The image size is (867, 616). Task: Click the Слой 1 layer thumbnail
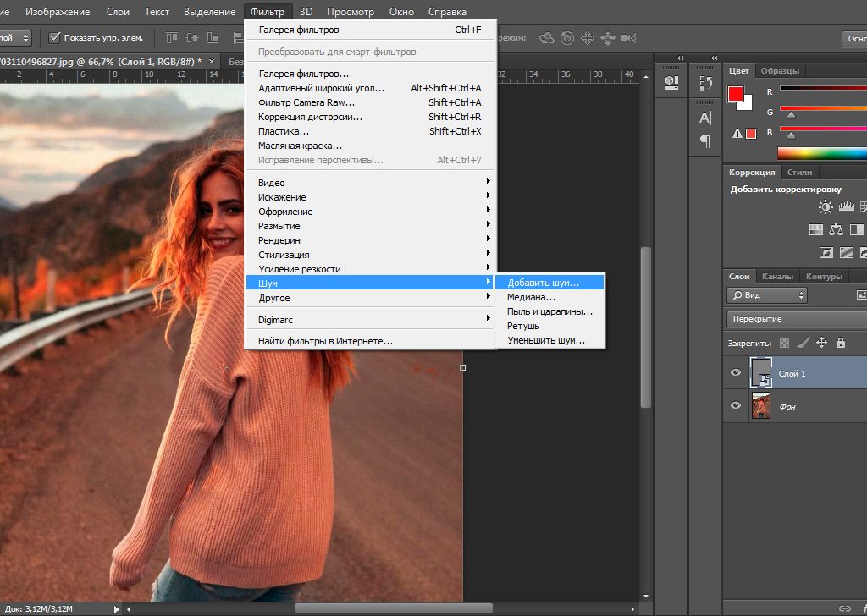tap(760, 372)
